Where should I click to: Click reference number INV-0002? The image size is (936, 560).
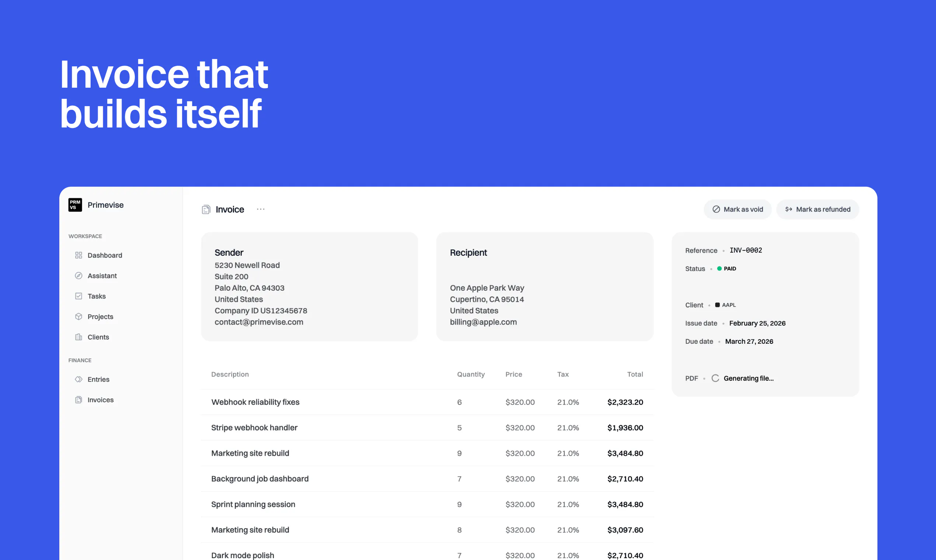point(746,250)
